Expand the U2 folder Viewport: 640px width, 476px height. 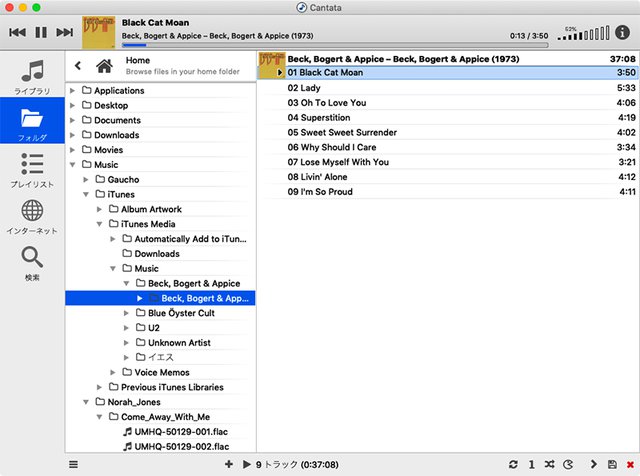pos(126,328)
